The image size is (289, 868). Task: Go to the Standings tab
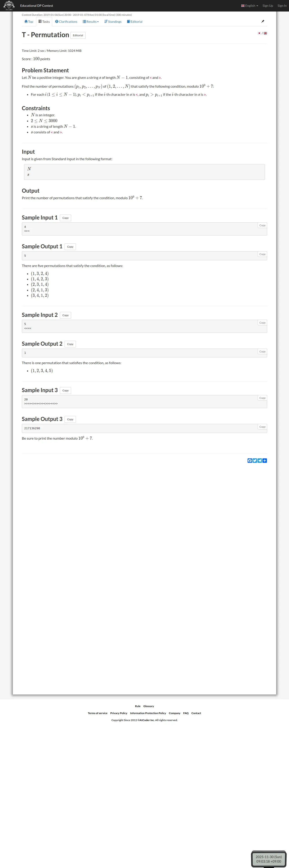pos(113,22)
